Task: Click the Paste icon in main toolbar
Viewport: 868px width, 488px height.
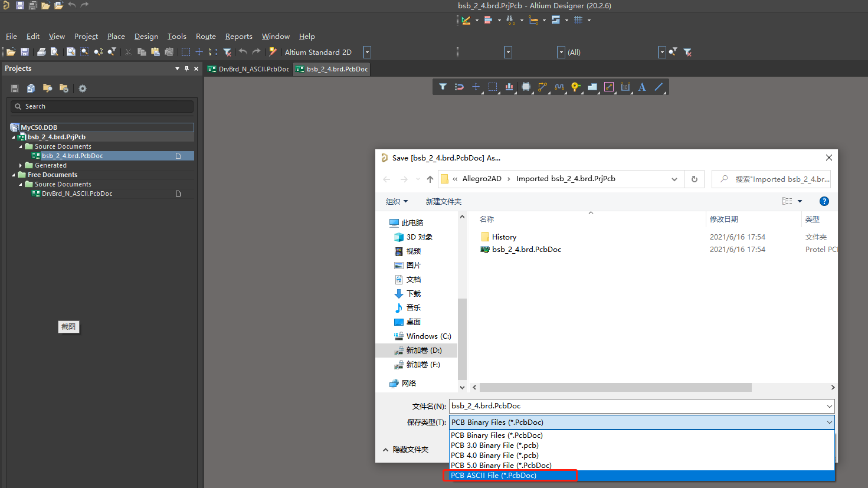Action: [155, 52]
